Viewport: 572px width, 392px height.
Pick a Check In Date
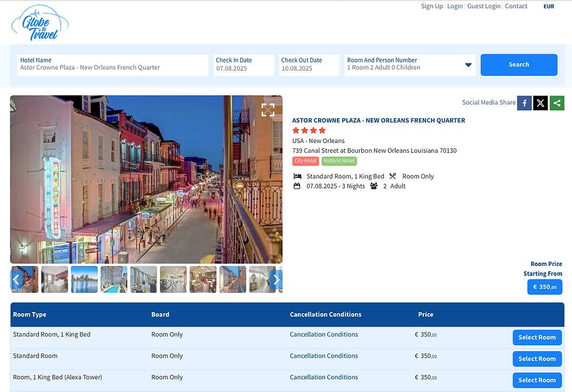[244, 65]
